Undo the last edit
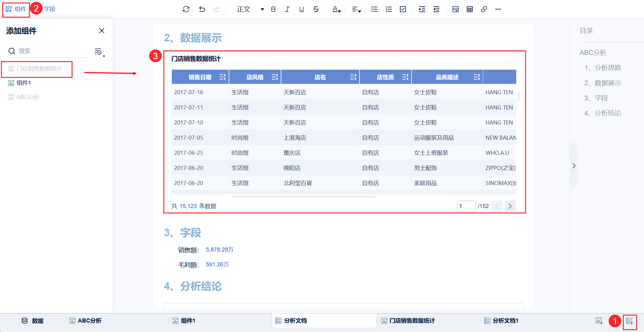The width and height of the screenshot is (644, 332). click(202, 9)
